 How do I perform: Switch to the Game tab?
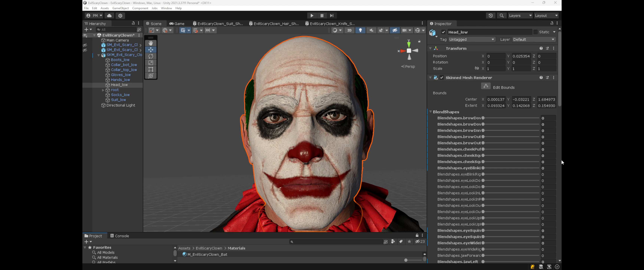point(177,24)
